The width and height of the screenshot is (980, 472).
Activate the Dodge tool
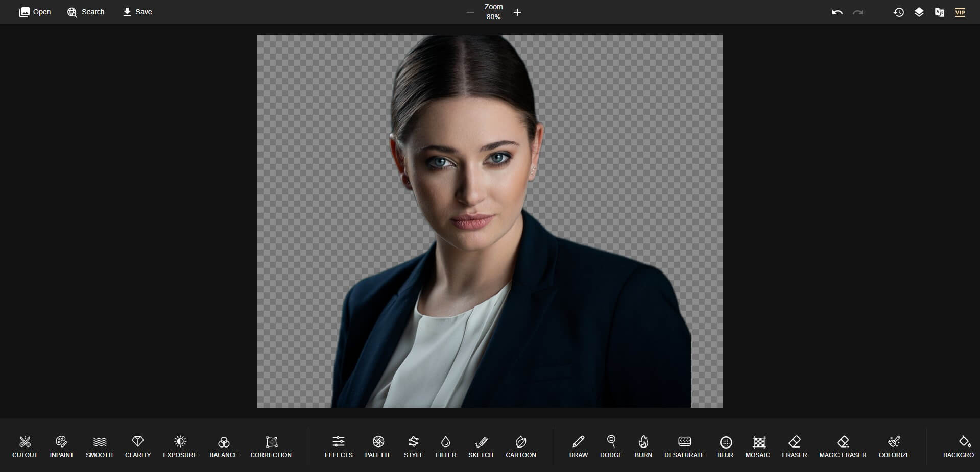(611, 446)
